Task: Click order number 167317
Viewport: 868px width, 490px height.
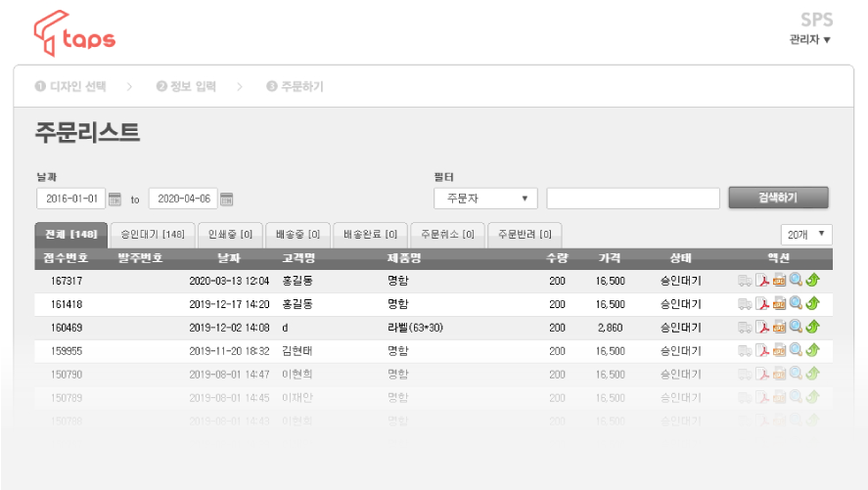Action: (x=67, y=281)
